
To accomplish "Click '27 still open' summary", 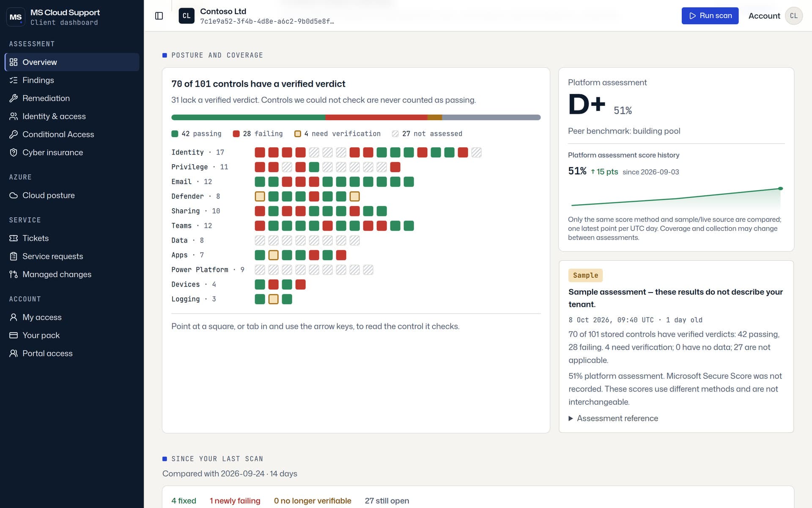I will [x=387, y=501].
